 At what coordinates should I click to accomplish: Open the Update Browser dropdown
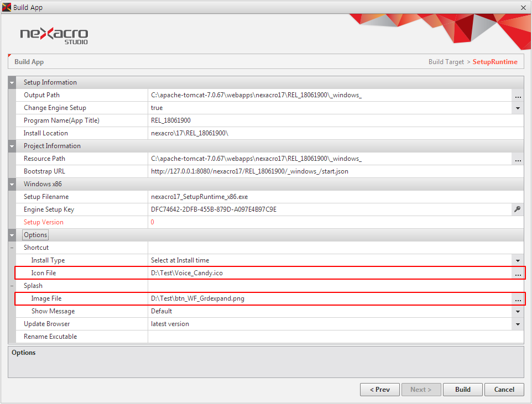(518, 324)
